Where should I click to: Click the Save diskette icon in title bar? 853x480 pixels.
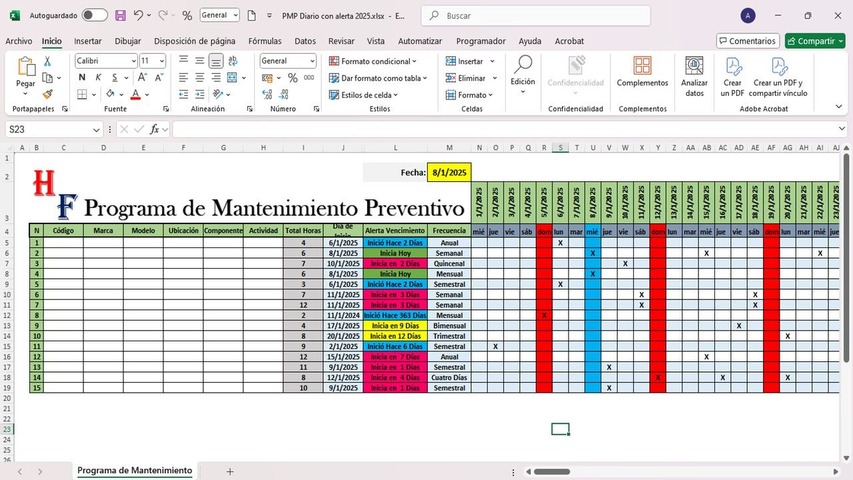121,16
